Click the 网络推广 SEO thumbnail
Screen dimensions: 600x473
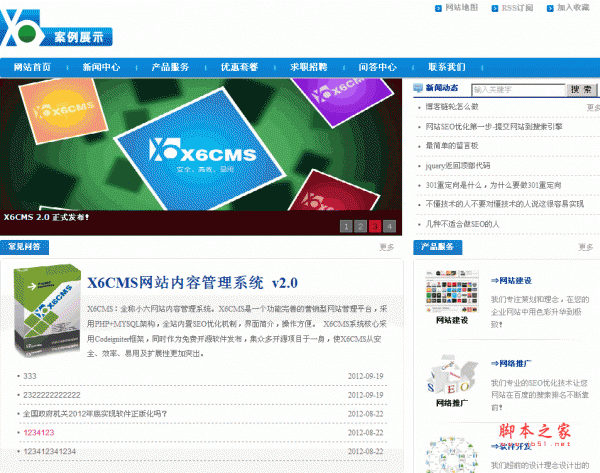click(x=452, y=375)
